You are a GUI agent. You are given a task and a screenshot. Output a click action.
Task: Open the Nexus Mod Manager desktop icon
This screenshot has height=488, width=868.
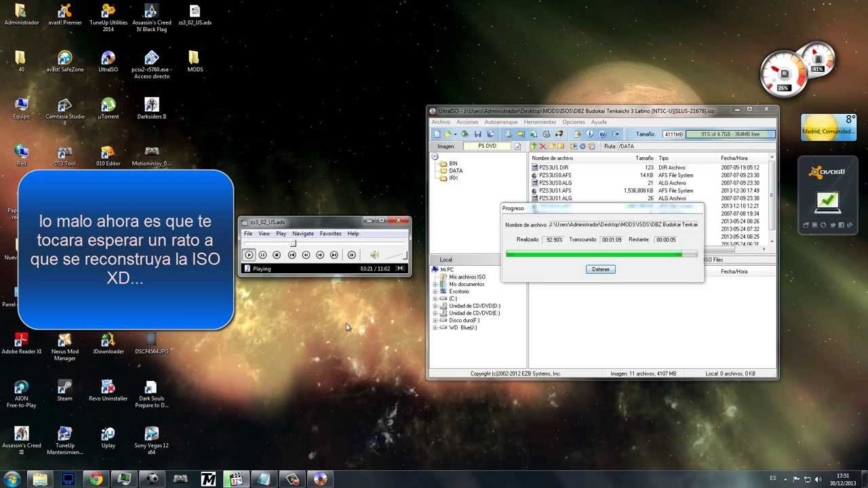(x=64, y=346)
